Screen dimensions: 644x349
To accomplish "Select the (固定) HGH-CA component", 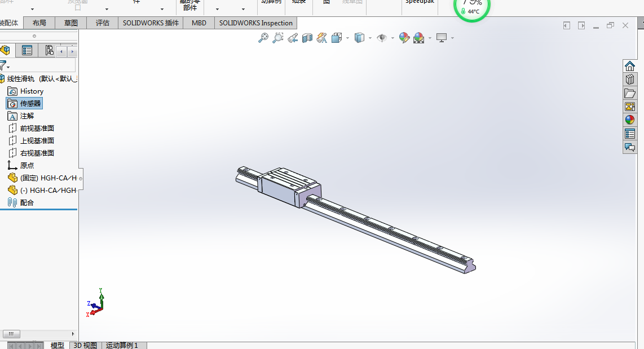I will point(42,178).
